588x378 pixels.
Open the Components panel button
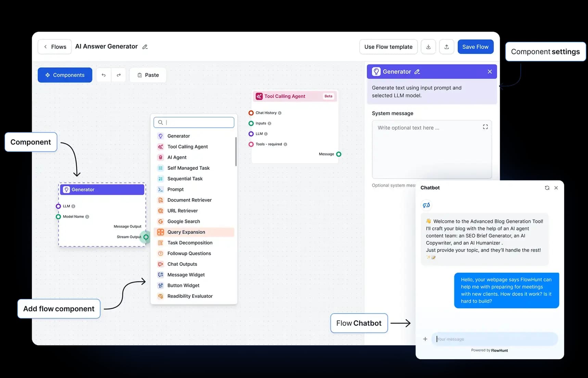coord(65,75)
